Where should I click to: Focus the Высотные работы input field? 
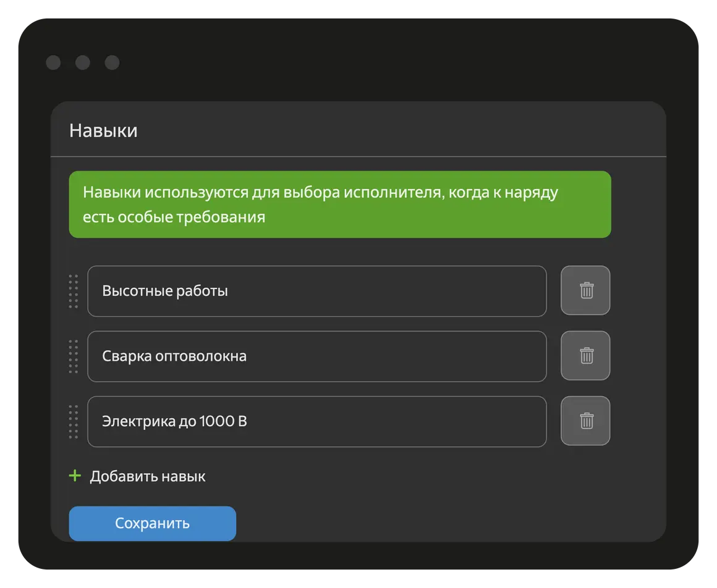click(x=316, y=291)
